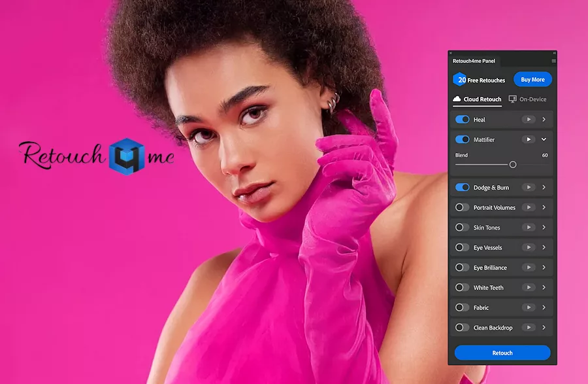
Task: Click the Buy More button
Action: 532,80
